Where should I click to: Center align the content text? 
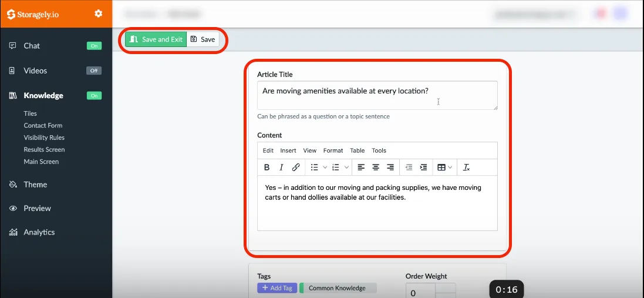coord(376,168)
